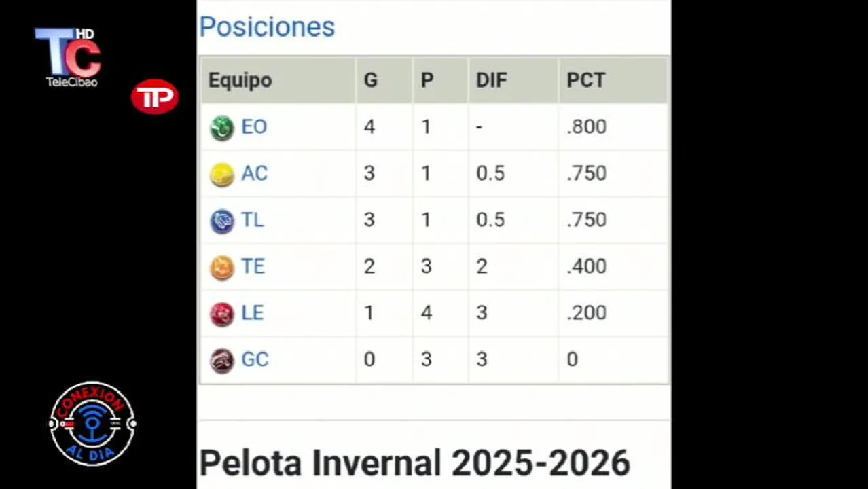Click the TeleCibao HD channel logo

(68, 56)
